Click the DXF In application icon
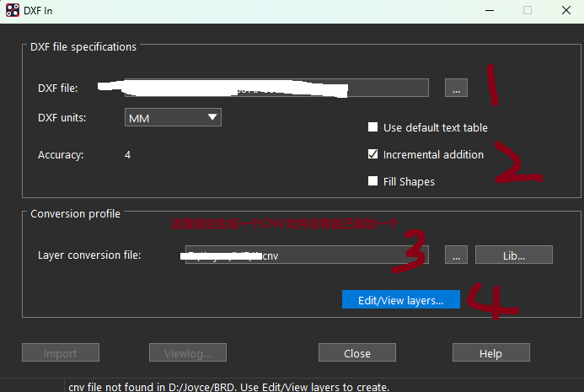Image resolution: width=584 pixels, height=392 pixels. pyautogui.click(x=13, y=10)
